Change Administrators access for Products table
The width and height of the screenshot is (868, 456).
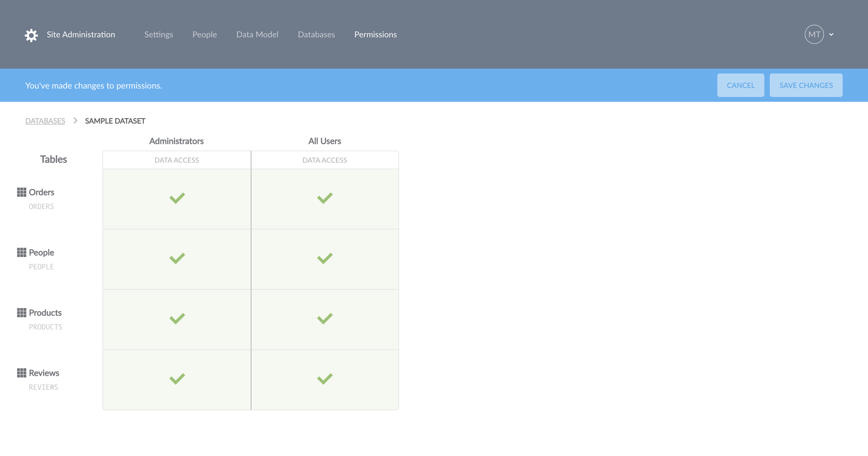(x=177, y=319)
